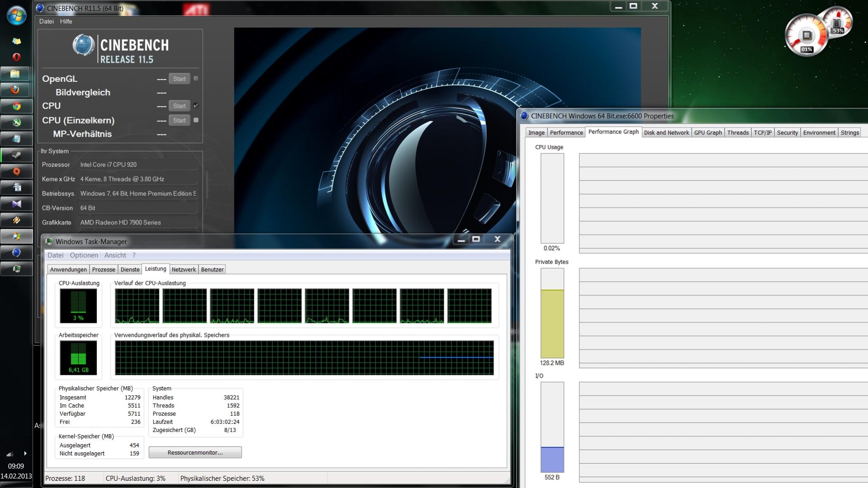
Task: Open the Threads tab in Properties
Action: point(738,133)
